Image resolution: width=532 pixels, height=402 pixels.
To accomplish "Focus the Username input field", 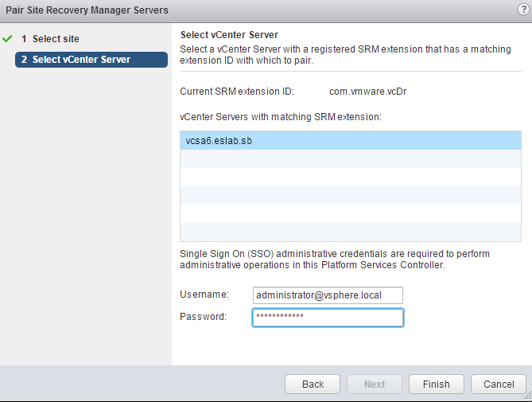I will [327, 295].
